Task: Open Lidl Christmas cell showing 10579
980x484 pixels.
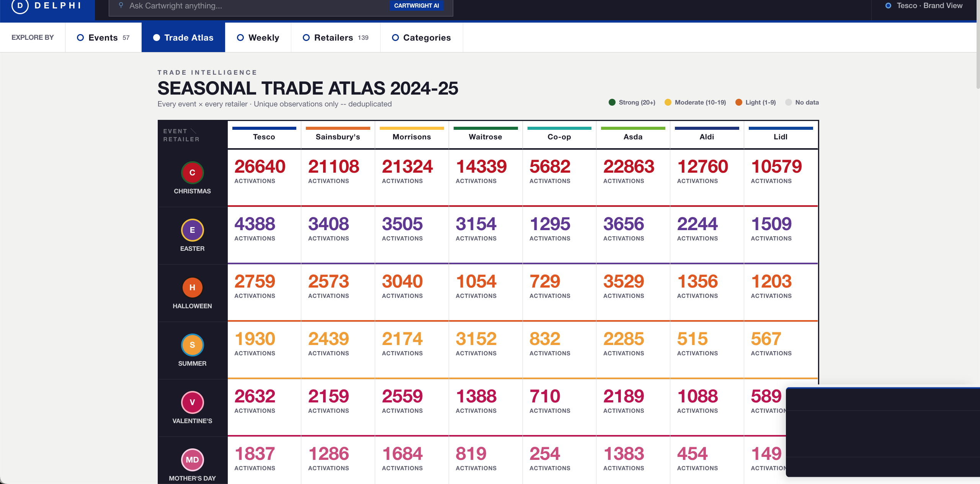Action: tap(781, 178)
